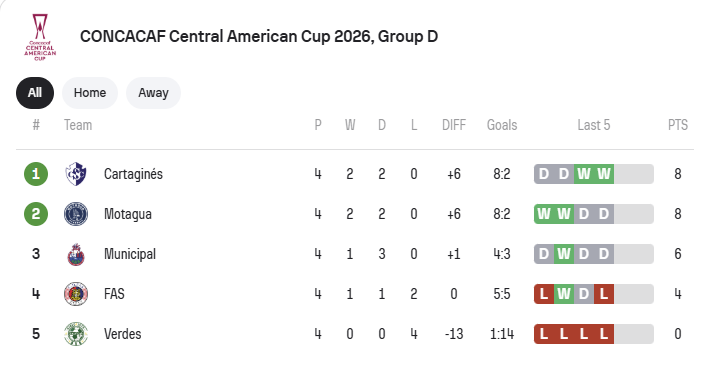Image resolution: width=703 pixels, height=378 pixels.
Task: Click the Verdes team name
Action: [122, 334]
